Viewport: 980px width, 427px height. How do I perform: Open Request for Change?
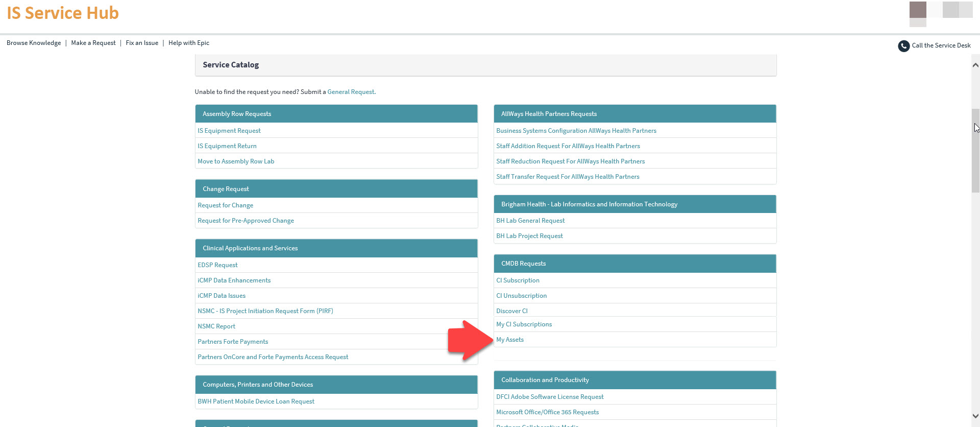point(226,205)
